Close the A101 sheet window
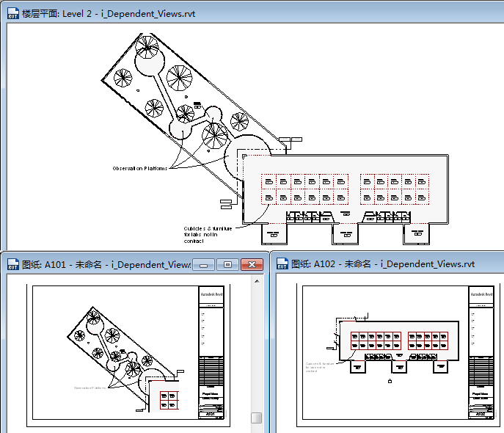 (252, 265)
